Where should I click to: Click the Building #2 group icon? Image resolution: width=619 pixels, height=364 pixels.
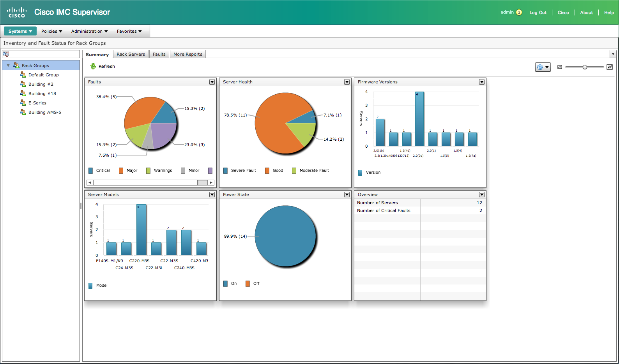(x=23, y=84)
